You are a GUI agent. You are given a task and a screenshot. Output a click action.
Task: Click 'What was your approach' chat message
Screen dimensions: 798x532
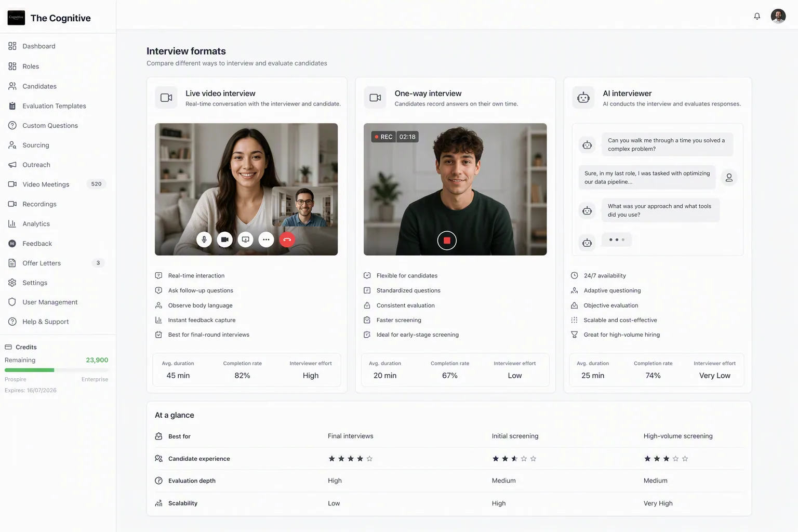click(x=661, y=210)
